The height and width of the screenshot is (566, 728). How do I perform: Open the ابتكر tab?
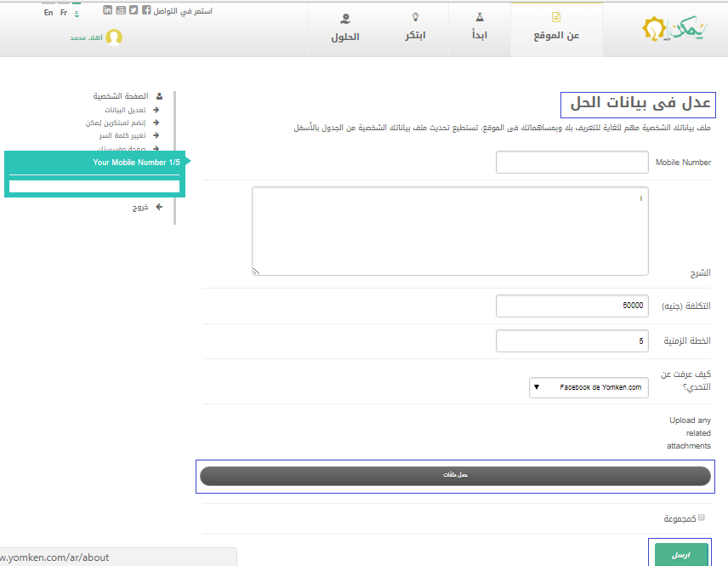[414, 28]
